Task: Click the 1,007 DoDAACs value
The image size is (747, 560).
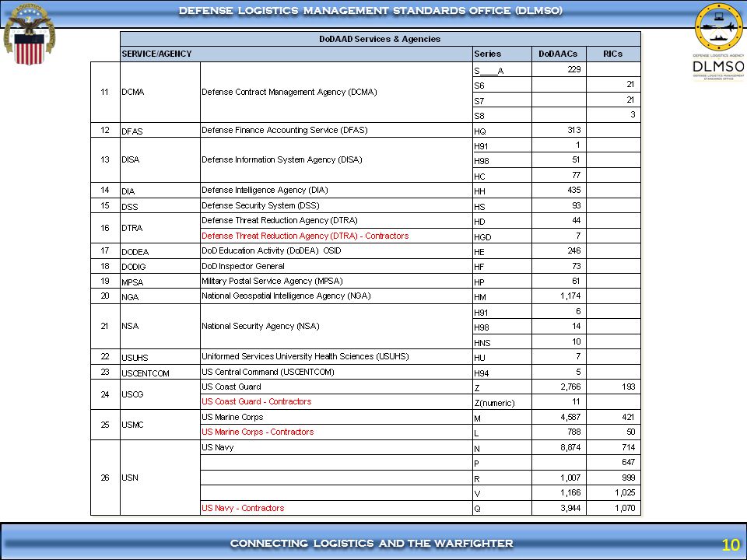Action: click(x=570, y=478)
